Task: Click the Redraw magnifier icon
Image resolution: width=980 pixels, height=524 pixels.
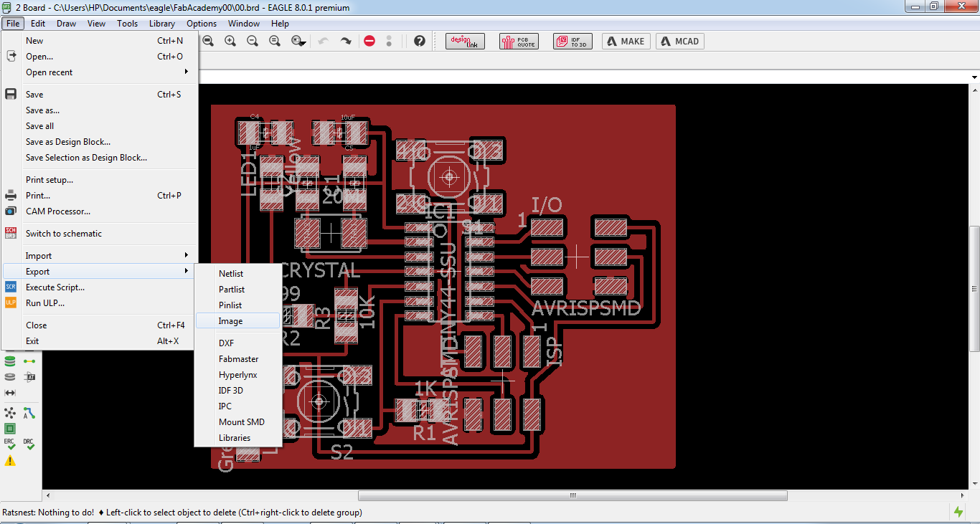Action: coord(275,41)
